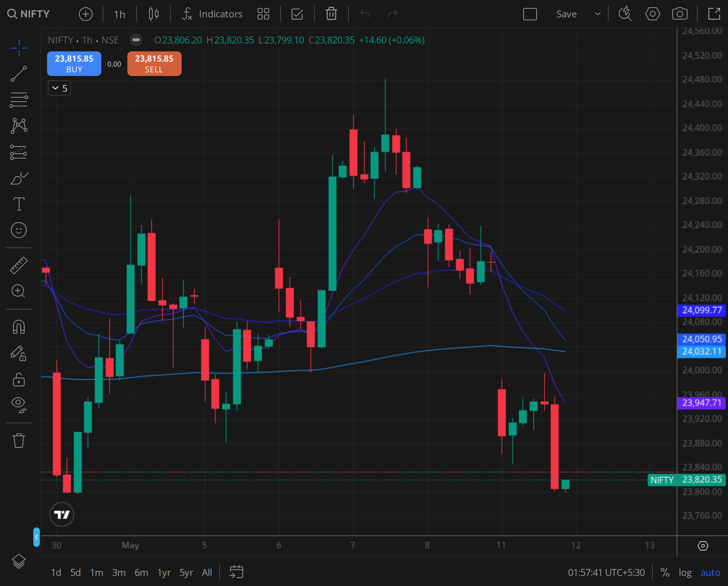This screenshot has width=728, height=586.
Task: Open the emoji icons tool
Action: click(x=19, y=230)
